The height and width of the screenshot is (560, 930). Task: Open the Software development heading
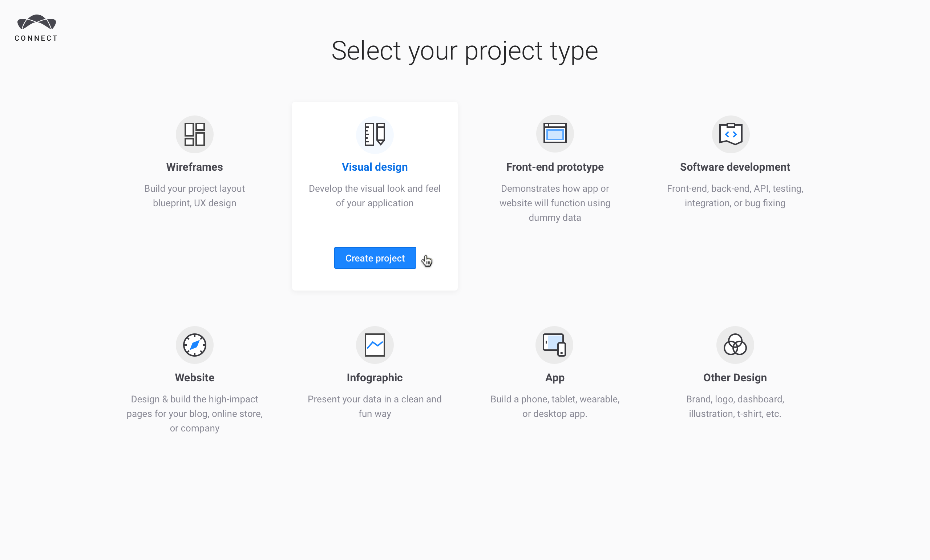735,167
